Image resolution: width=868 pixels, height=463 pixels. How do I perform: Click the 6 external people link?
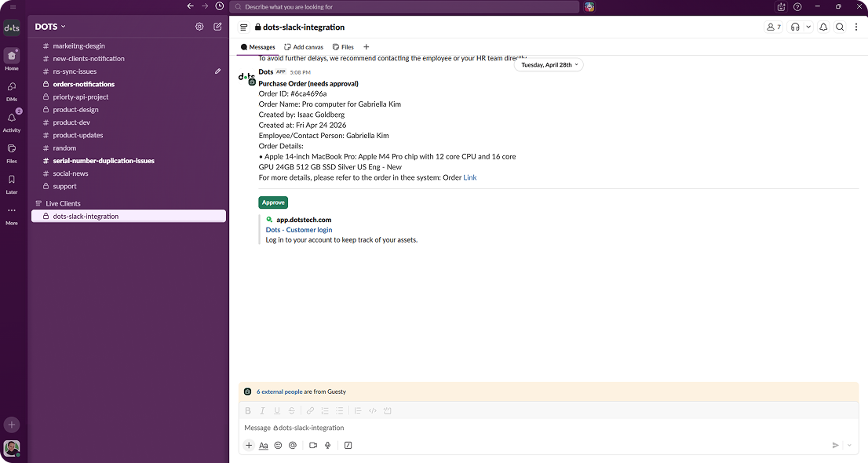[x=279, y=392]
